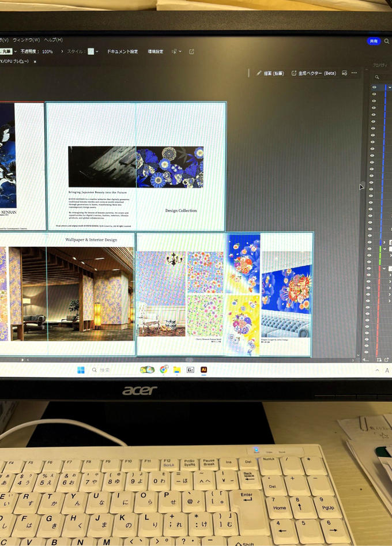Open Google Chrome from the taskbar
Viewport: 392px width, 546px height.
(164, 370)
